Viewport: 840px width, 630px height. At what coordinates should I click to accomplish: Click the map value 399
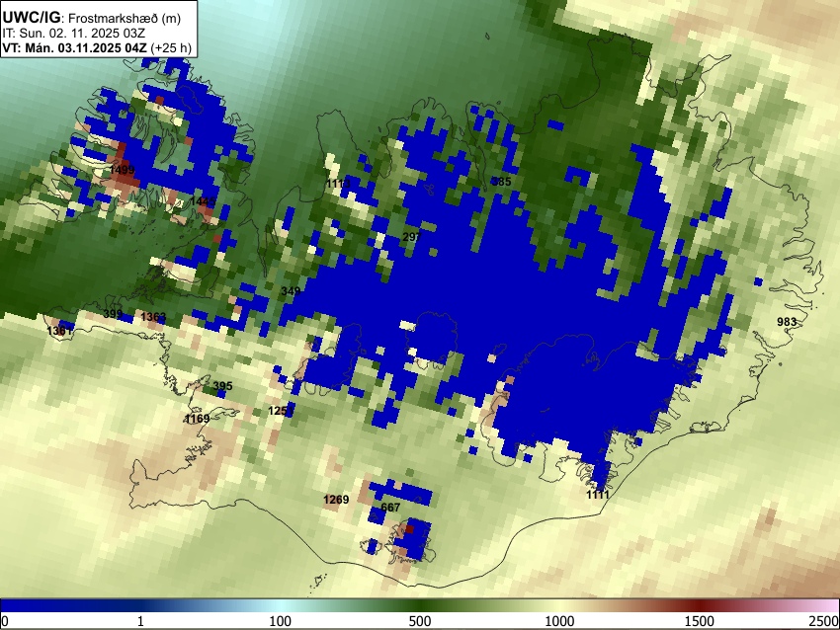tap(113, 314)
